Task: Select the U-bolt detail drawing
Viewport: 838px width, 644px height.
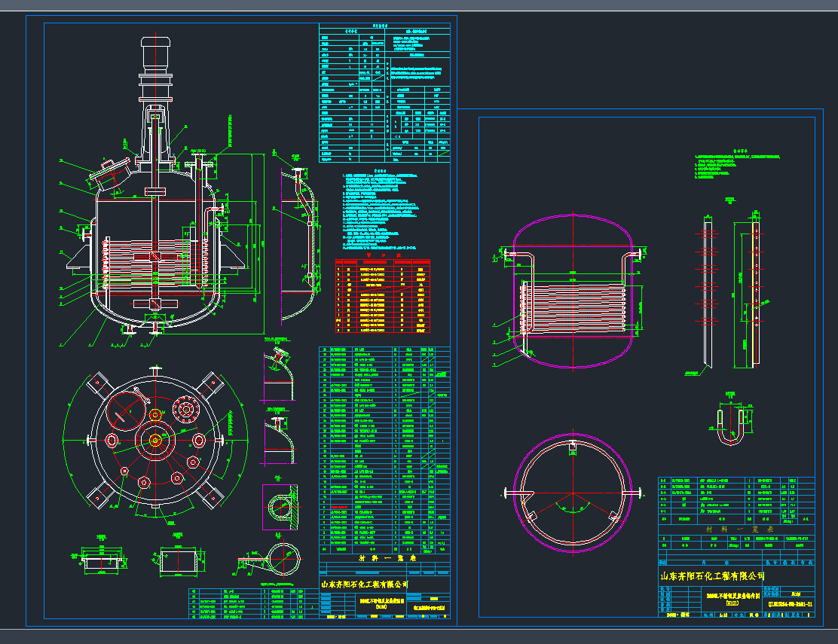Action: tap(729, 423)
